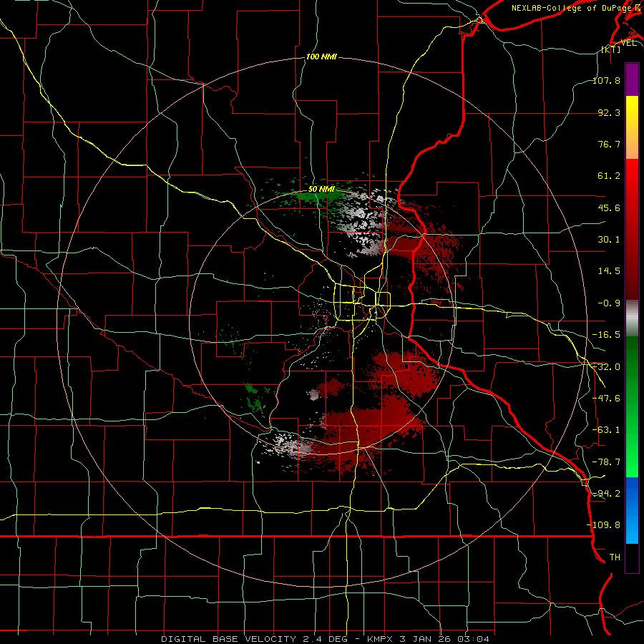
Task: Click the -16.5 velocity scale value
Action: pyautogui.click(x=607, y=335)
